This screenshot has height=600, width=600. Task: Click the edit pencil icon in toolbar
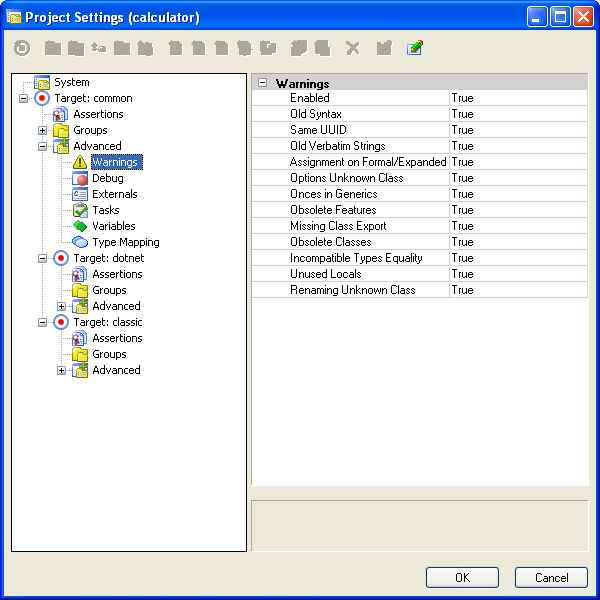pyautogui.click(x=414, y=47)
